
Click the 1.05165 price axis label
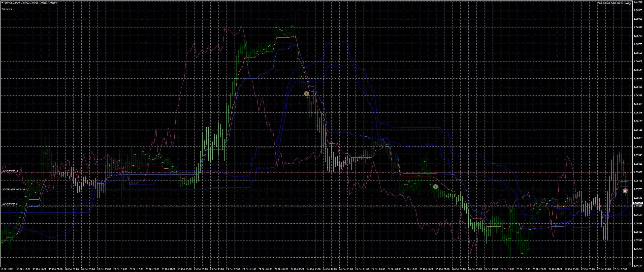point(638,266)
